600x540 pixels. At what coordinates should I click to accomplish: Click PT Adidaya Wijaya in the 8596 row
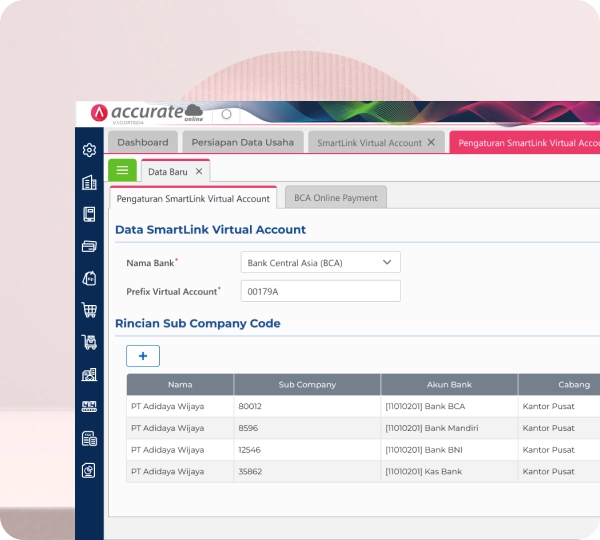[180, 428]
